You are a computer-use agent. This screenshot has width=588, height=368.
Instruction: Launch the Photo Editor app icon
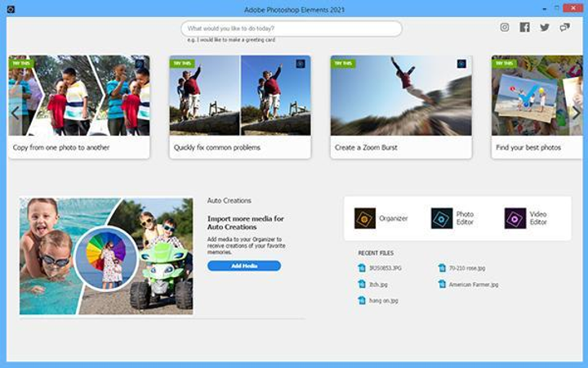pos(442,218)
